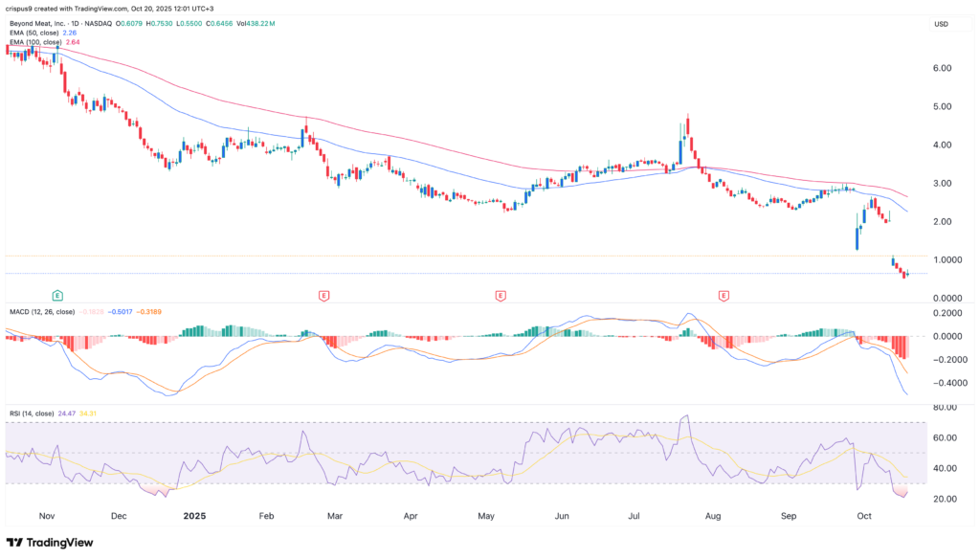The width and height of the screenshot is (980, 559).
Task: Click the USD currency label
Action: point(942,22)
